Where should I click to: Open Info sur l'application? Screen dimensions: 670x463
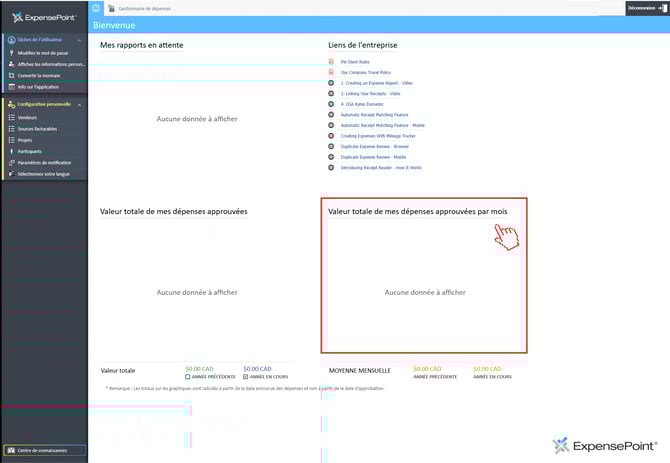(38, 87)
